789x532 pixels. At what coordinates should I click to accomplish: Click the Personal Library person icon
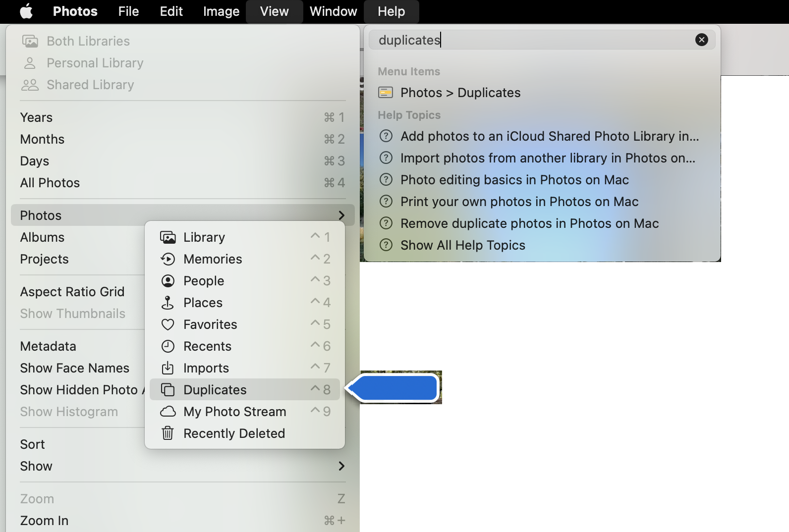[x=30, y=63]
